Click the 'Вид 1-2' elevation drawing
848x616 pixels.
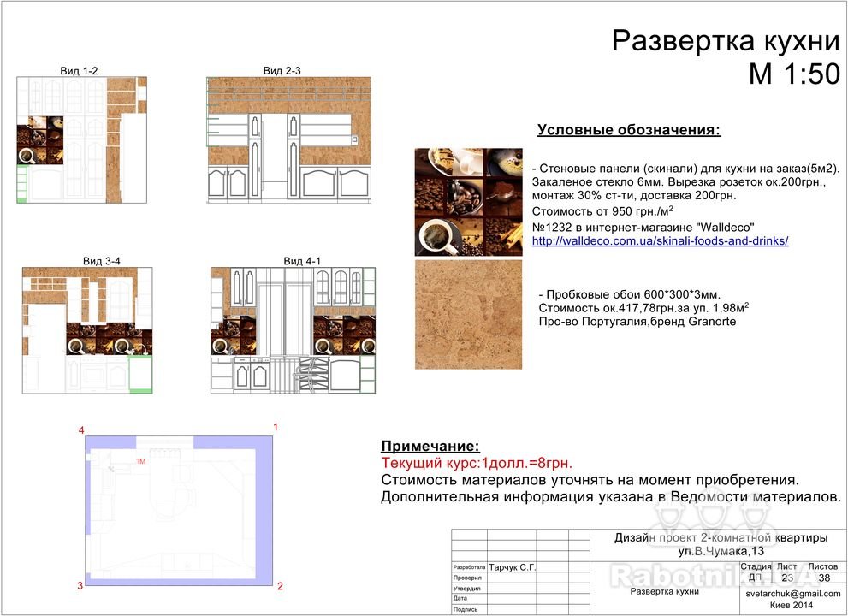click(81, 139)
